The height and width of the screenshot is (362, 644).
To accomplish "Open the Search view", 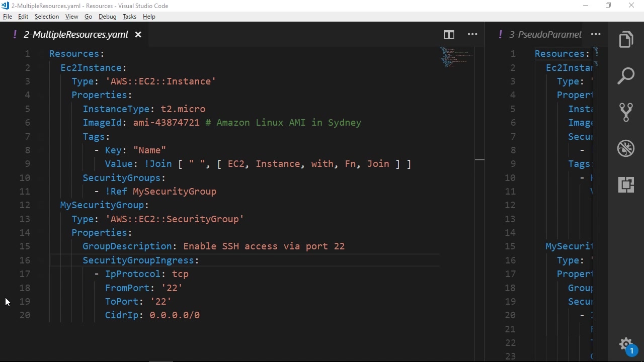I will pos(626,76).
